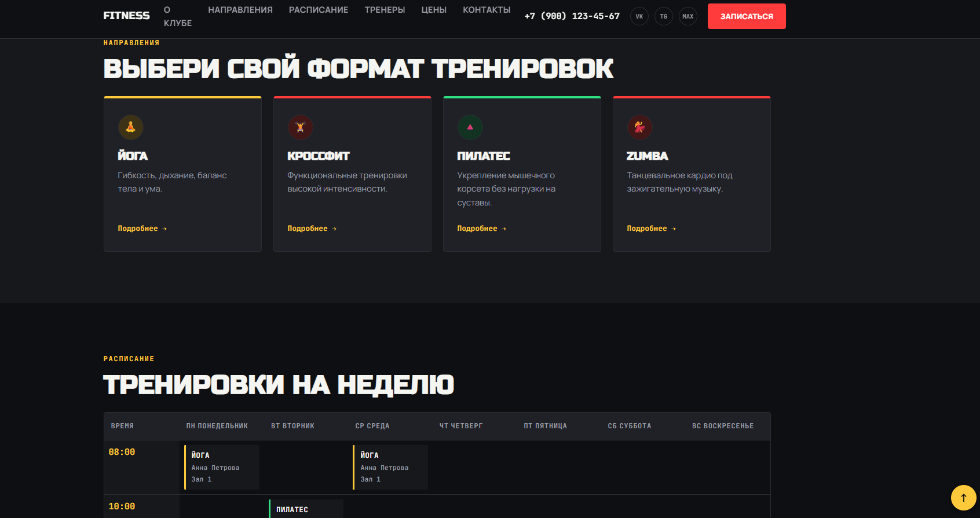
Task: Select the Кроссфит card title
Action: click(319, 156)
